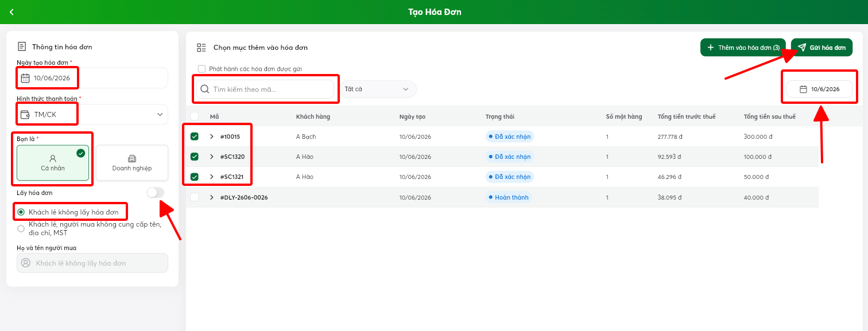This screenshot has height=331, width=868.
Task: Click Gửi hóa đơn button
Action: tap(821, 48)
